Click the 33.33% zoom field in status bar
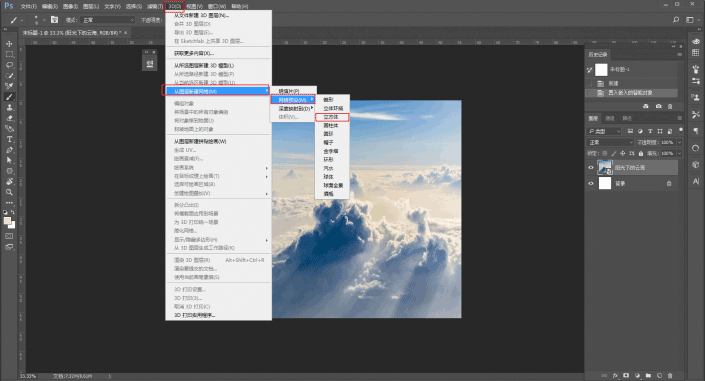The height and width of the screenshot is (381, 705). point(28,376)
